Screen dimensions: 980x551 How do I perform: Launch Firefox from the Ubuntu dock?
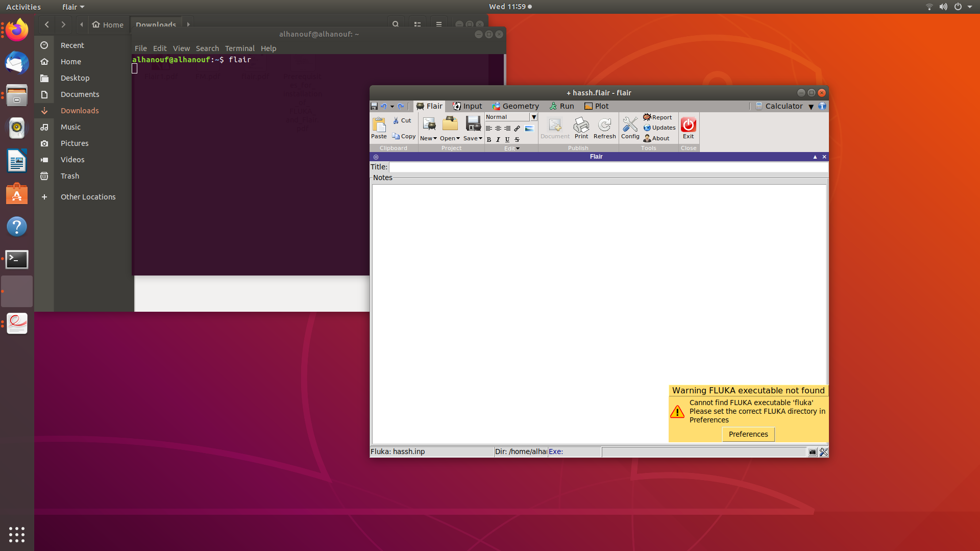click(x=17, y=30)
